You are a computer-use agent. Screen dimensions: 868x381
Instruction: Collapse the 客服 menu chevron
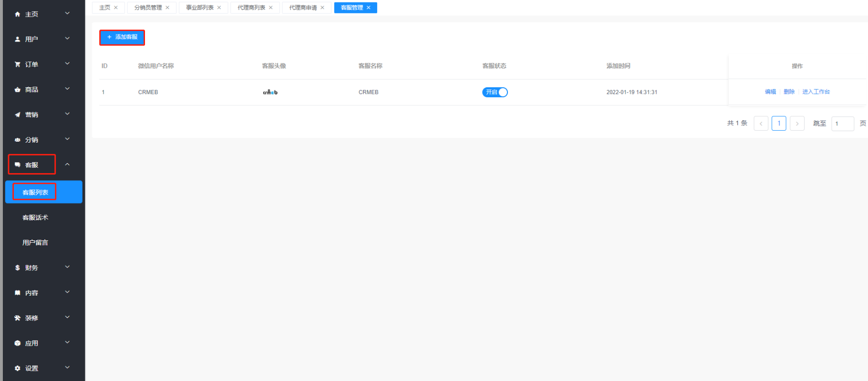click(67, 165)
